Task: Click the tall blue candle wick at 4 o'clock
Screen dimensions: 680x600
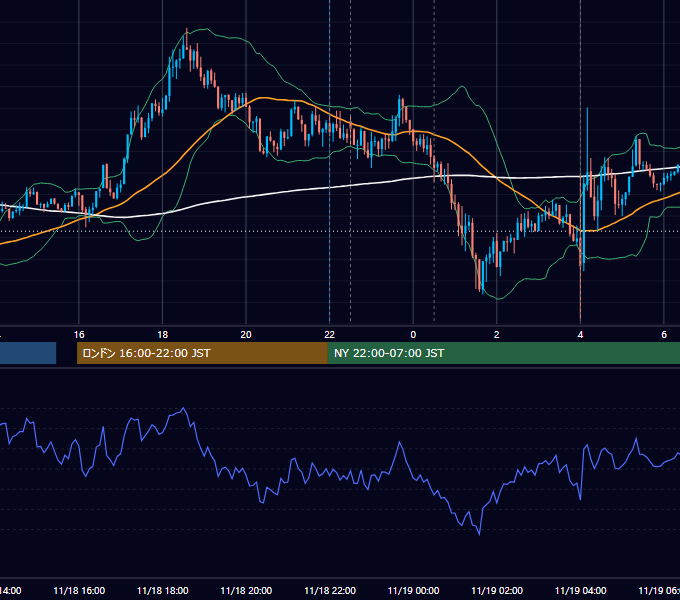Action: coord(587,139)
